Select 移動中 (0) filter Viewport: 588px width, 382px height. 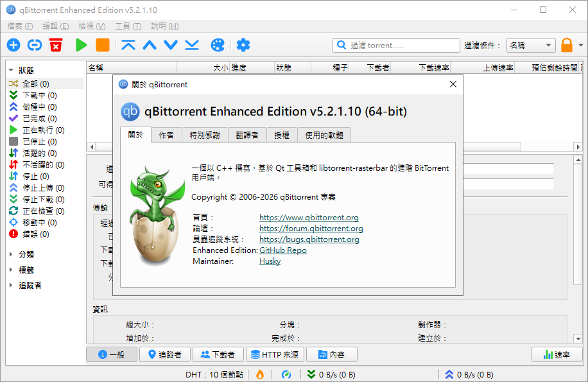coord(45,223)
